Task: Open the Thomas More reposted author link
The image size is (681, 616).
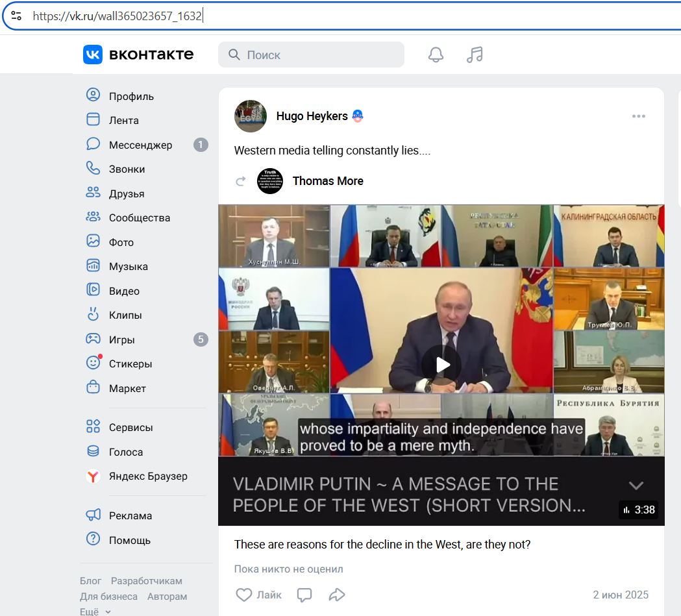Action: point(328,181)
